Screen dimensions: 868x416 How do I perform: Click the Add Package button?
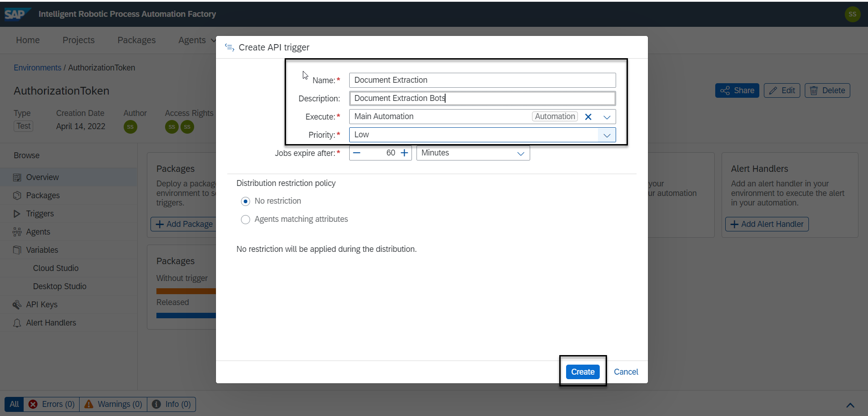[x=184, y=224]
